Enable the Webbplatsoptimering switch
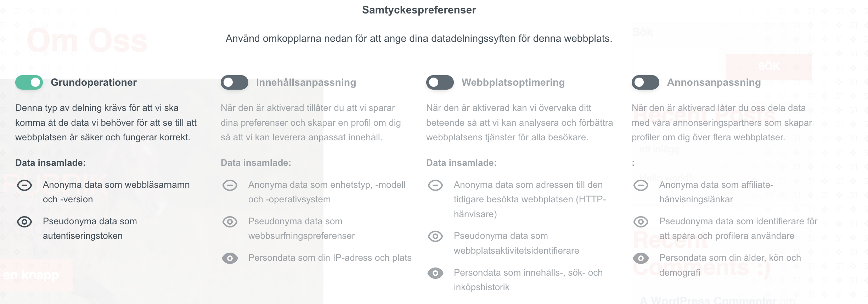 (440, 83)
